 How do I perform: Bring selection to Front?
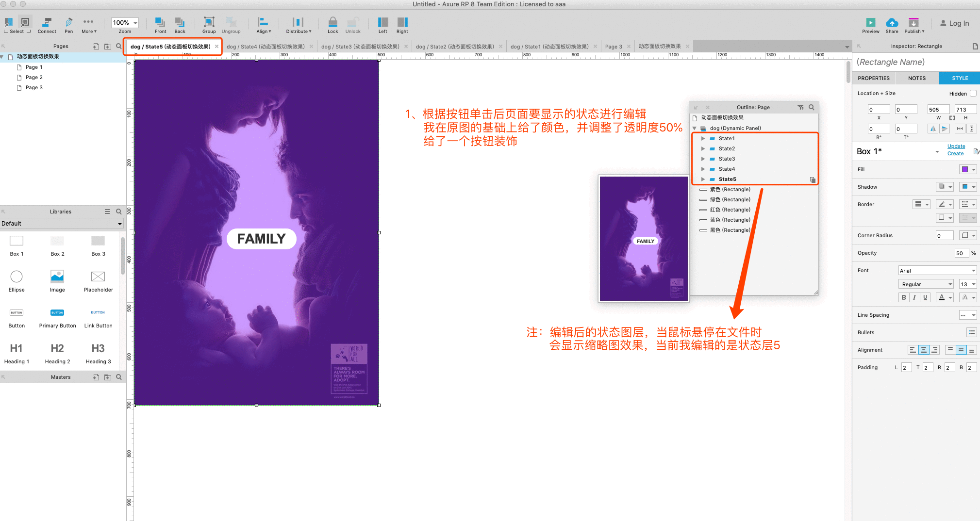[x=160, y=25]
